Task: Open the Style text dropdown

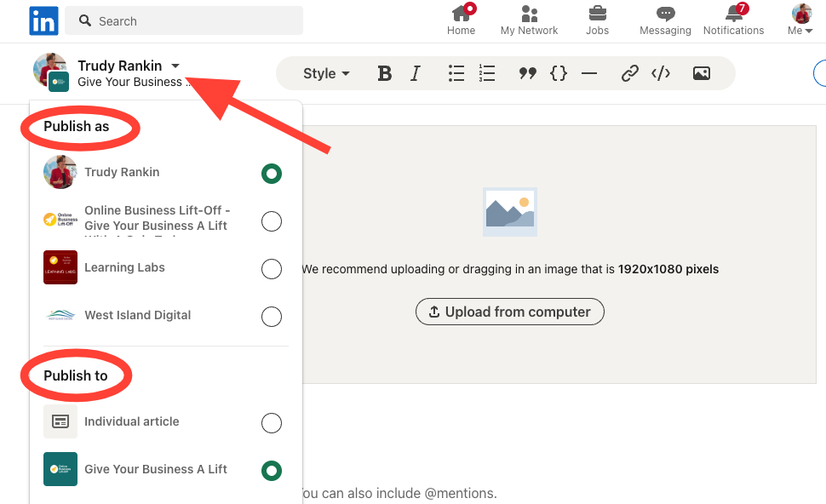Action: 326,73
